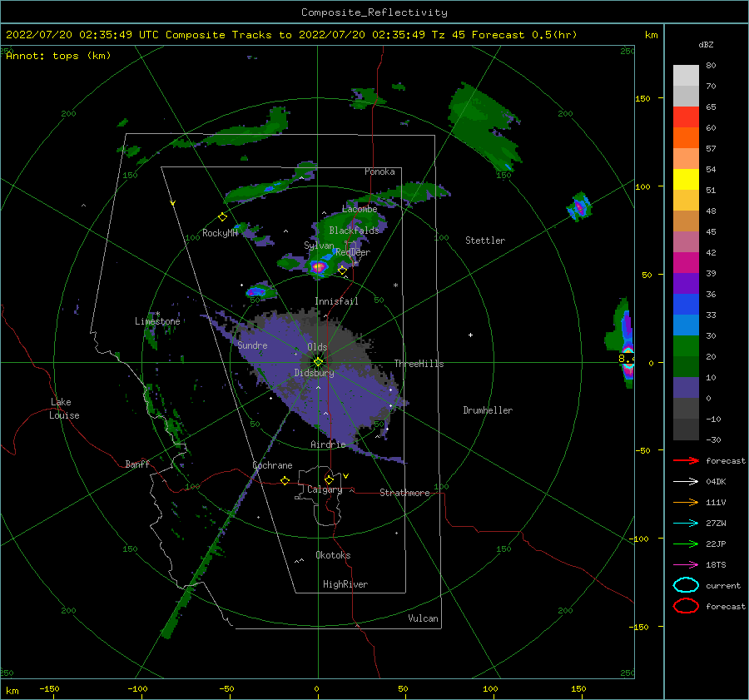Click the Ponoka city label

click(x=379, y=171)
